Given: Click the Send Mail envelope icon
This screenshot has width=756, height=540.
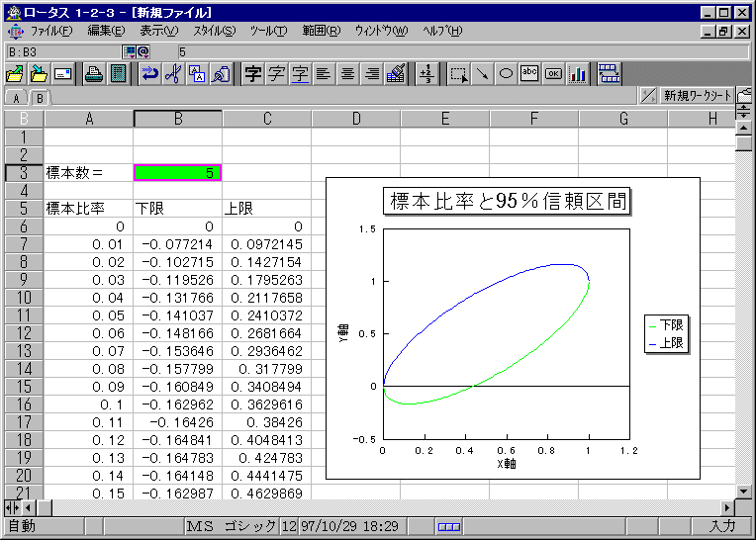Looking at the screenshot, I should (62, 74).
